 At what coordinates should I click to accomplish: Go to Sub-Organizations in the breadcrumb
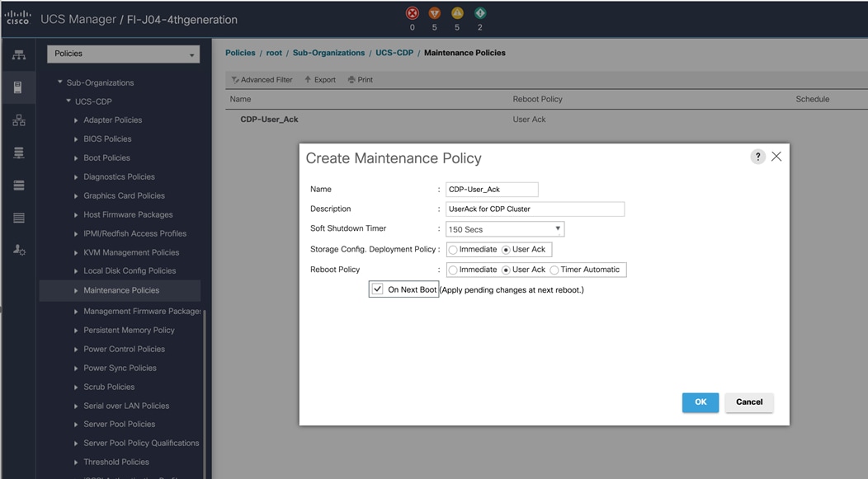coord(329,53)
